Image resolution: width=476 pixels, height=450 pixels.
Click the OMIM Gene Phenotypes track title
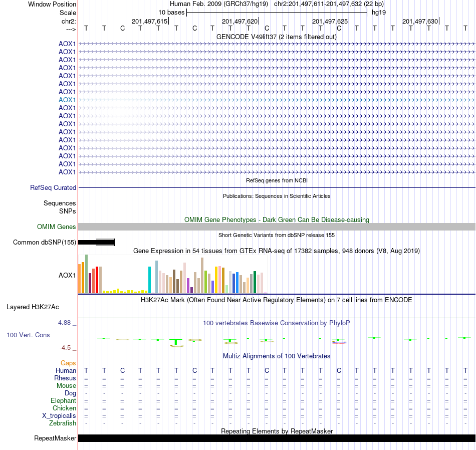tap(277, 220)
